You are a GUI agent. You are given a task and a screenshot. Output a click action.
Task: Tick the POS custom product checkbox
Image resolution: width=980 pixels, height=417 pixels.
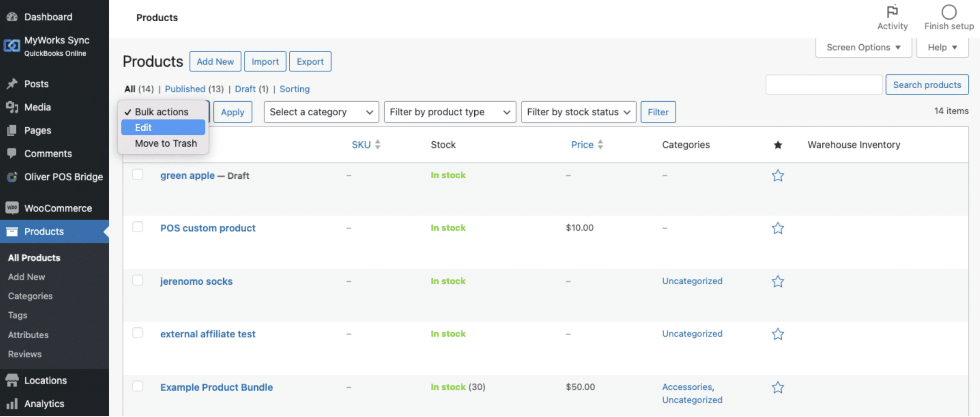tap(137, 227)
